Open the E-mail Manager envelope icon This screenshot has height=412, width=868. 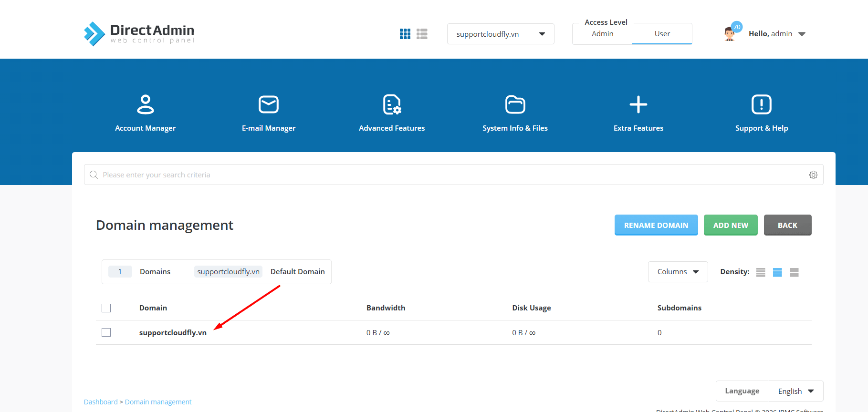click(x=268, y=105)
